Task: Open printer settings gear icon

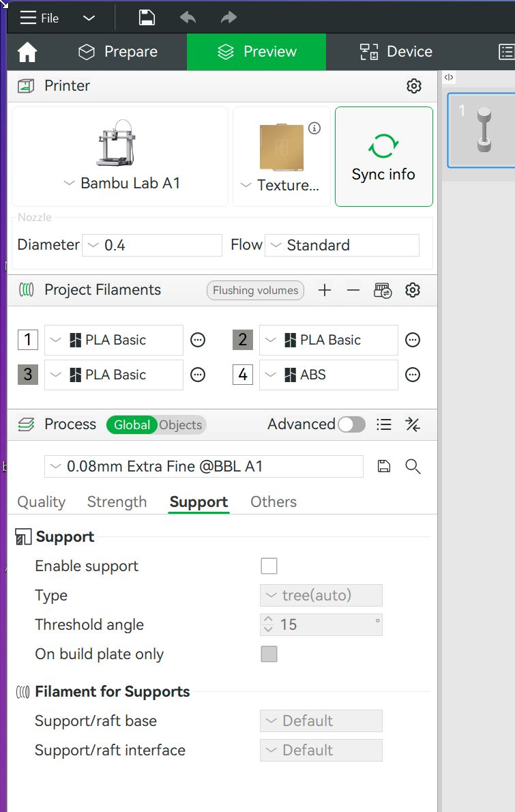Action: tap(413, 86)
